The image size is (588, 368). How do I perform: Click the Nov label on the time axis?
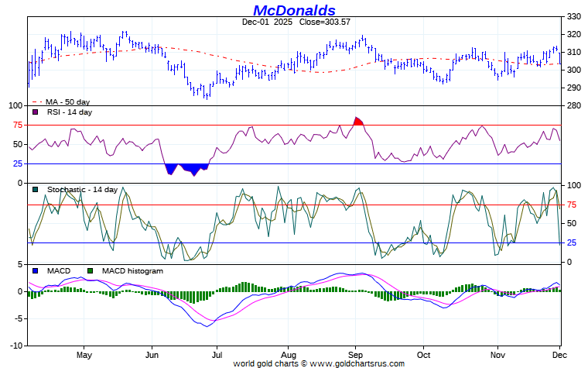click(497, 355)
